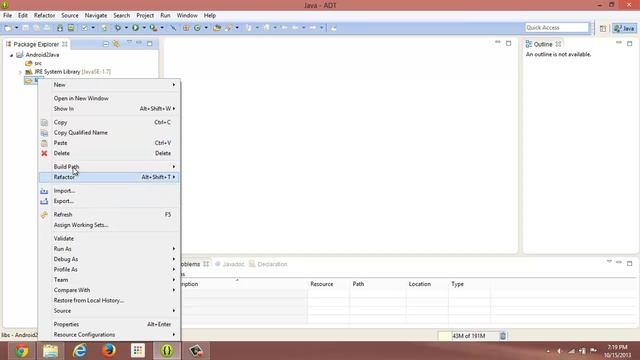Click the New Java Class toolbar icon

197,28
